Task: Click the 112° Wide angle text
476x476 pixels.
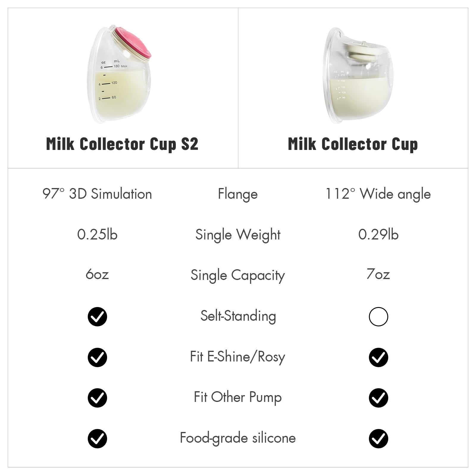Action: coord(378,194)
